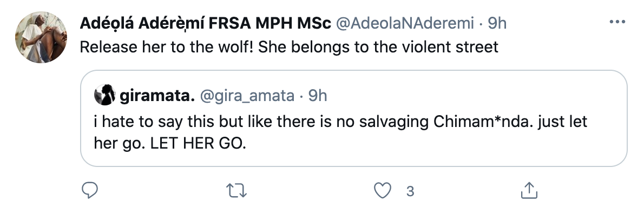
Task: Open the share tweet icon
Action: point(529,191)
